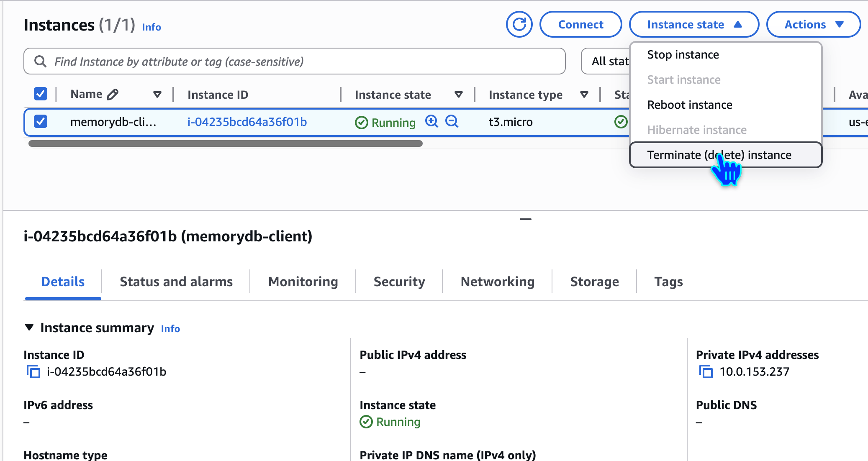Image resolution: width=868 pixels, height=461 pixels.
Task: Copy Instance ID using the copy icon
Action: point(33,371)
